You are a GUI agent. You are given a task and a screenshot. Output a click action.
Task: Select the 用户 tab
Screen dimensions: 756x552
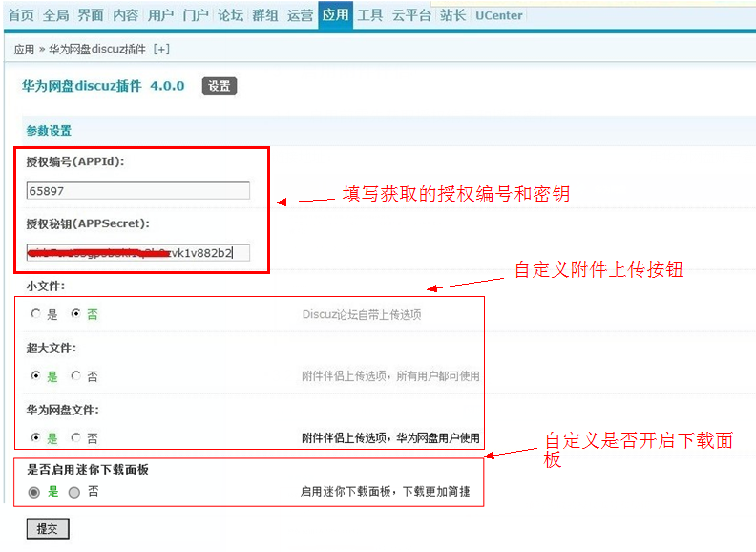click(160, 15)
